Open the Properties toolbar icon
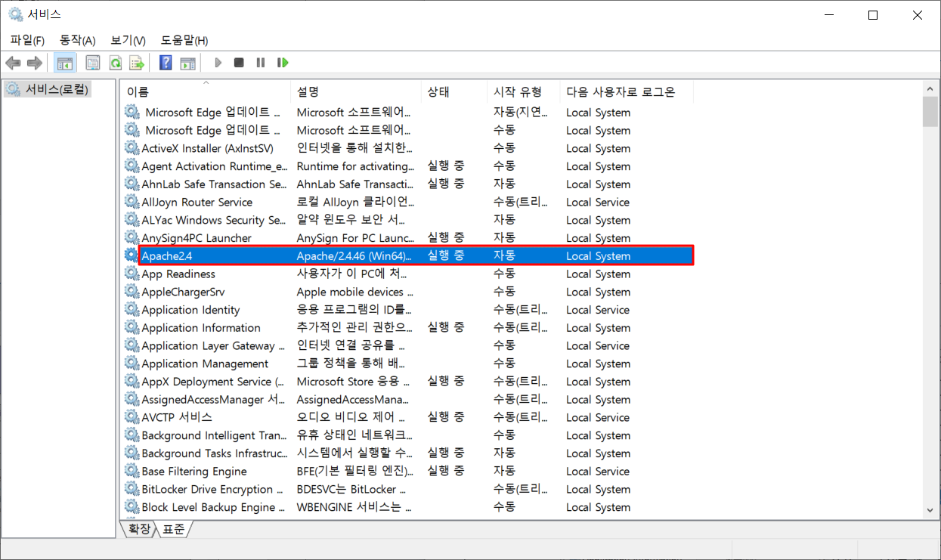941x560 pixels. (93, 63)
